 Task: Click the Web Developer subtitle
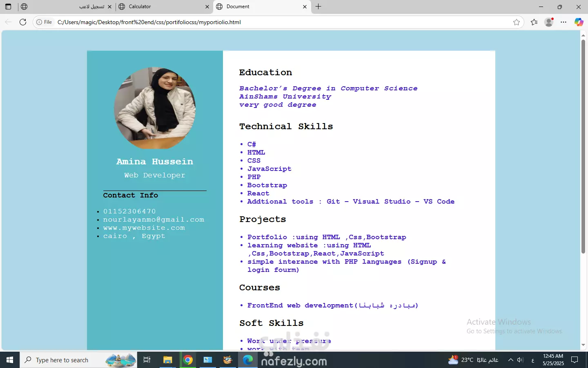coord(155,175)
